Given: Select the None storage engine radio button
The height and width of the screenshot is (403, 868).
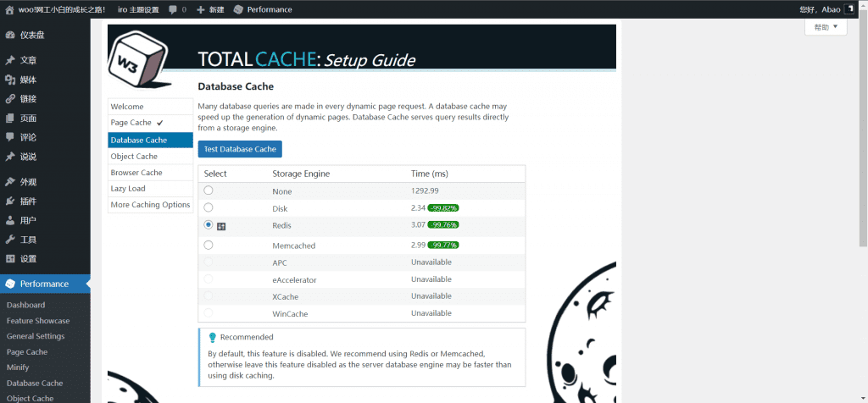Looking at the screenshot, I should pos(209,191).
